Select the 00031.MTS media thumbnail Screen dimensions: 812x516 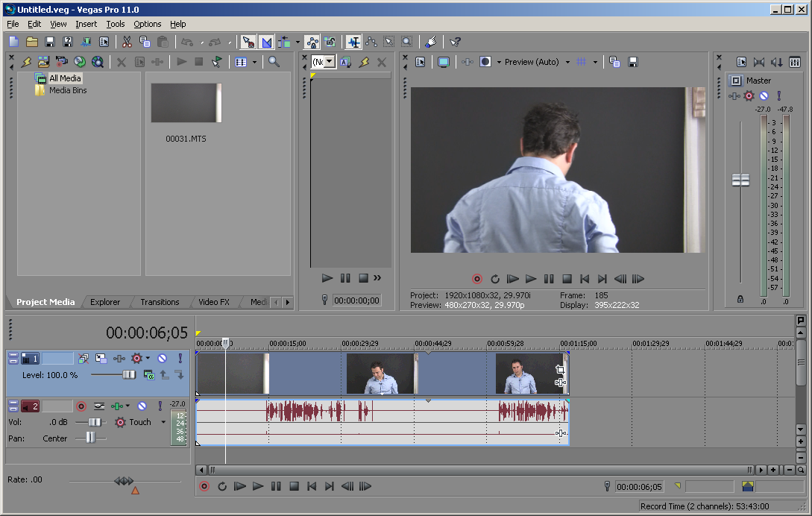coord(186,103)
